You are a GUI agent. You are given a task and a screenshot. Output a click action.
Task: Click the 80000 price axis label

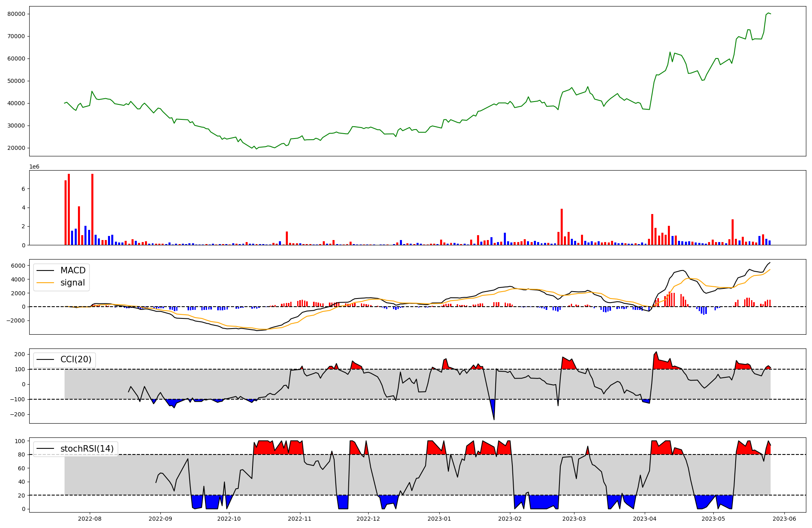(x=16, y=14)
